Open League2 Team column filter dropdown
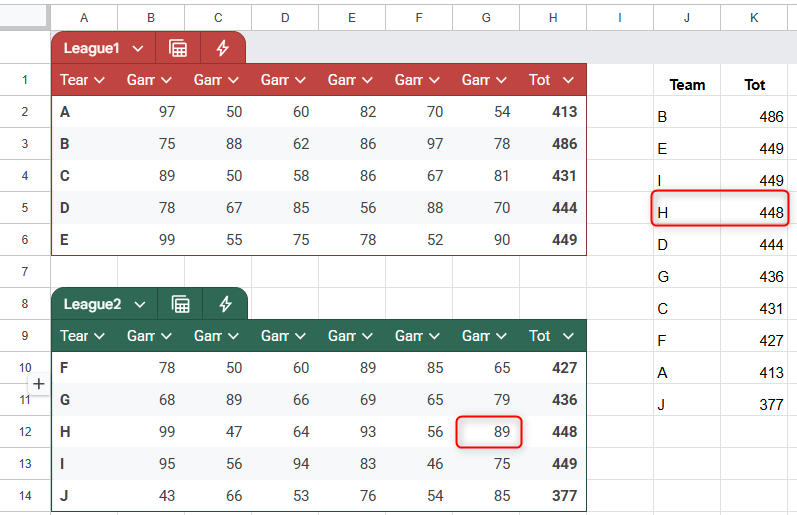The width and height of the screenshot is (797, 515). click(99, 336)
